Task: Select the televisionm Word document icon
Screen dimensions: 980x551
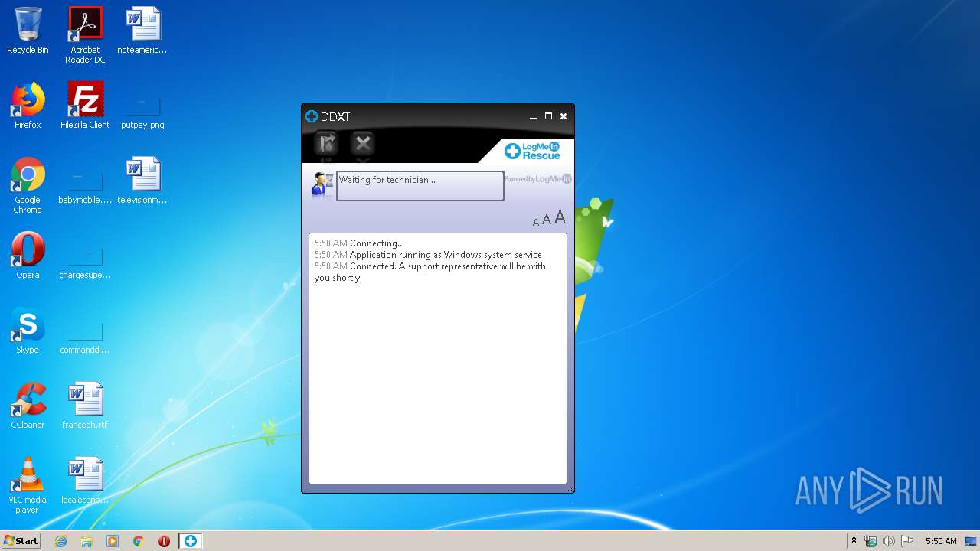Action: tap(142, 181)
